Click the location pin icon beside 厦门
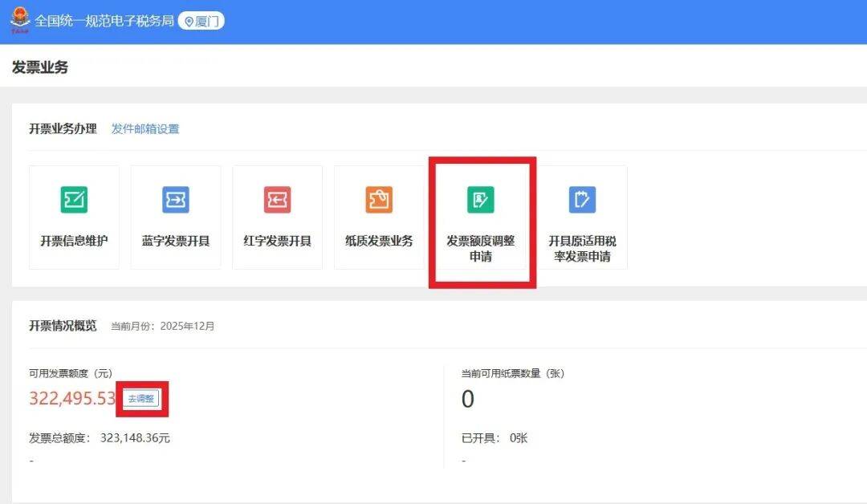 pos(189,22)
